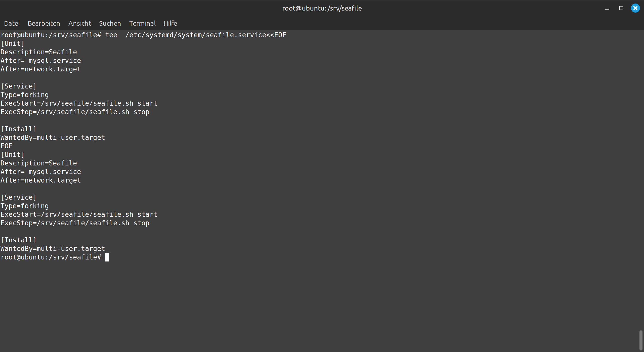Minimize the terminal window
Viewport: 644px width, 352px height.
pyautogui.click(x=607, y=8)
